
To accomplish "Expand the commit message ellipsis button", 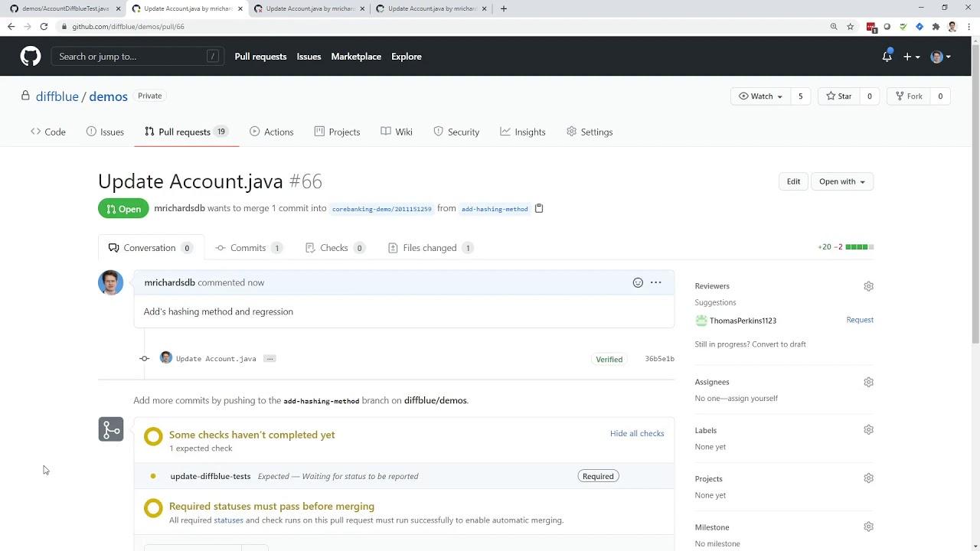I will (269, 358).
